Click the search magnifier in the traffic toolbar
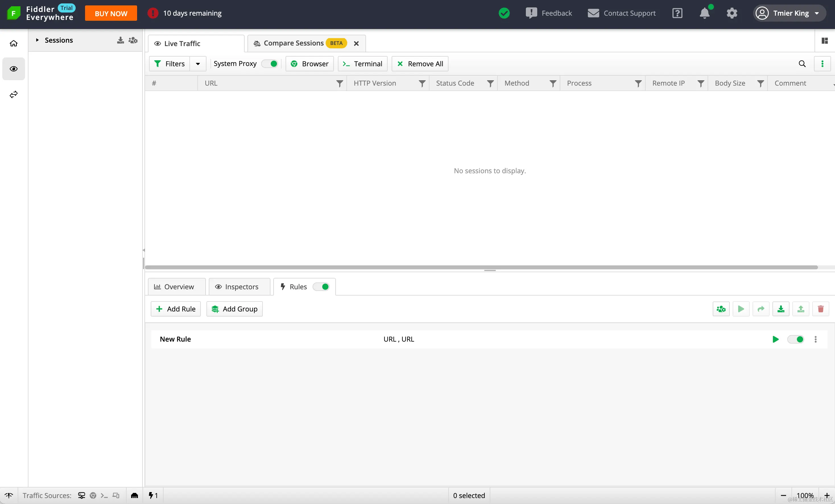This screenshot has width=835, height=504. click(802, 64)
